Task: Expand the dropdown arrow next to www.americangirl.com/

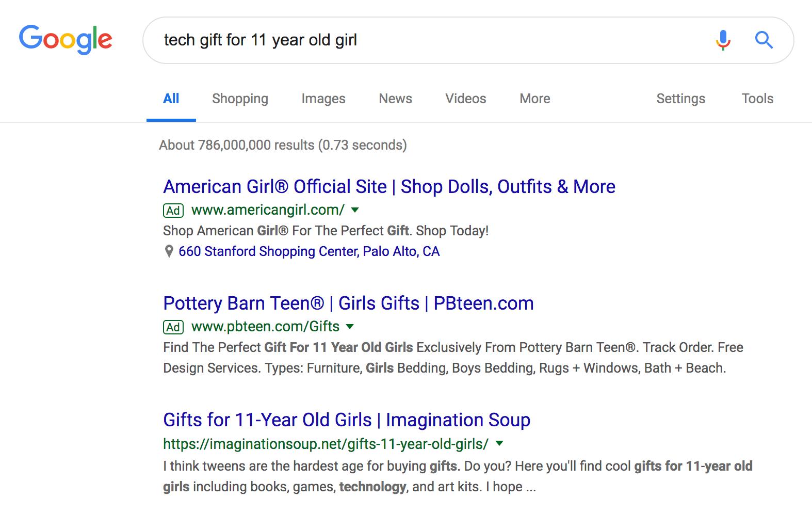Action: pyautogui.click(x=355, y=210)
